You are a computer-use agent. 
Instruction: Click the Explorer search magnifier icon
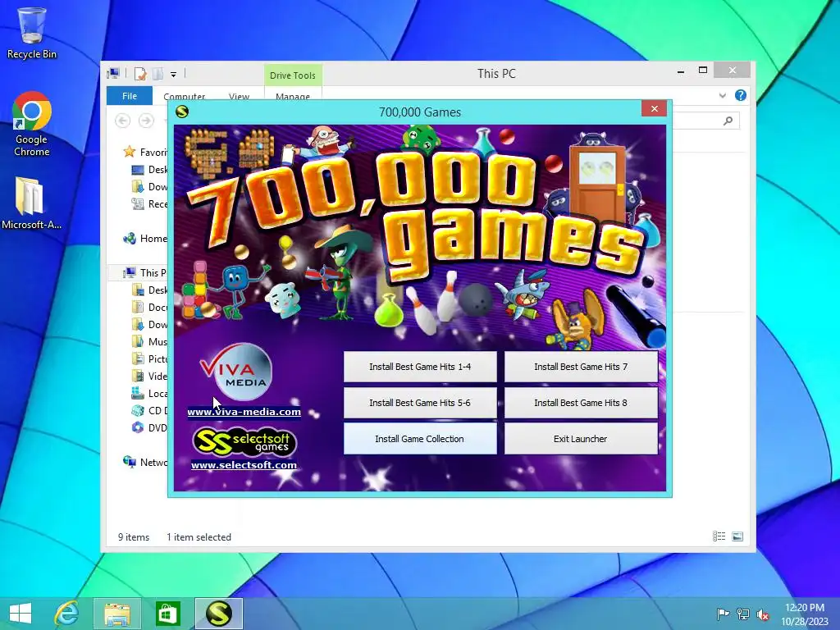728,121
